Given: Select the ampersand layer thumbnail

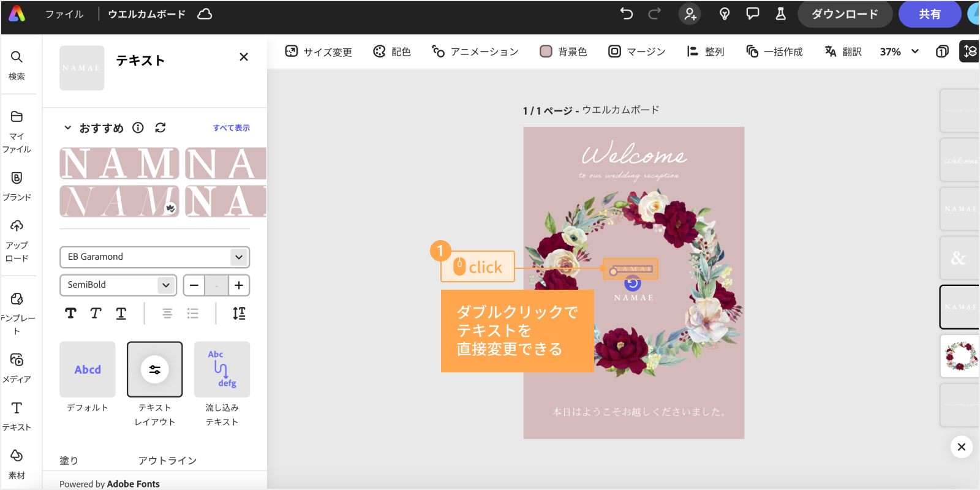Looking at the screenshot, I should point(960,258).
